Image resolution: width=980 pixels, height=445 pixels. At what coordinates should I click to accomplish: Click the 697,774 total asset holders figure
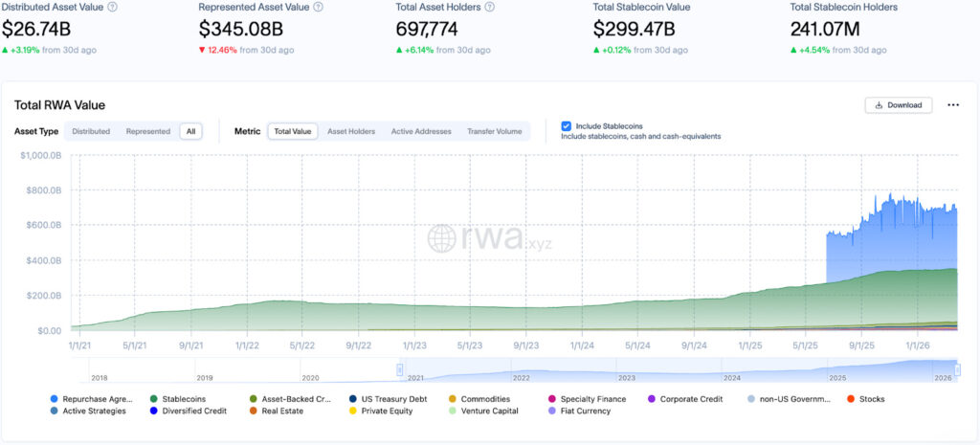[427, 29]
